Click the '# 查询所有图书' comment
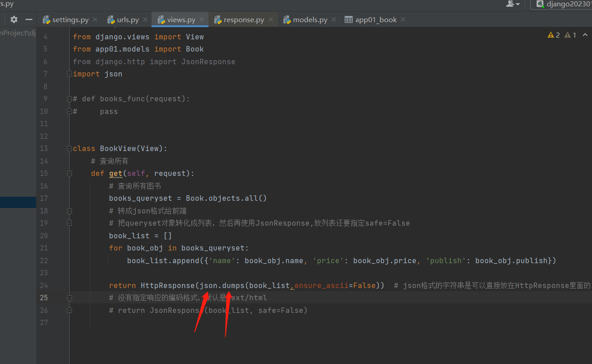Viewport: 592px width, 364px height. [x=135, y=186]
